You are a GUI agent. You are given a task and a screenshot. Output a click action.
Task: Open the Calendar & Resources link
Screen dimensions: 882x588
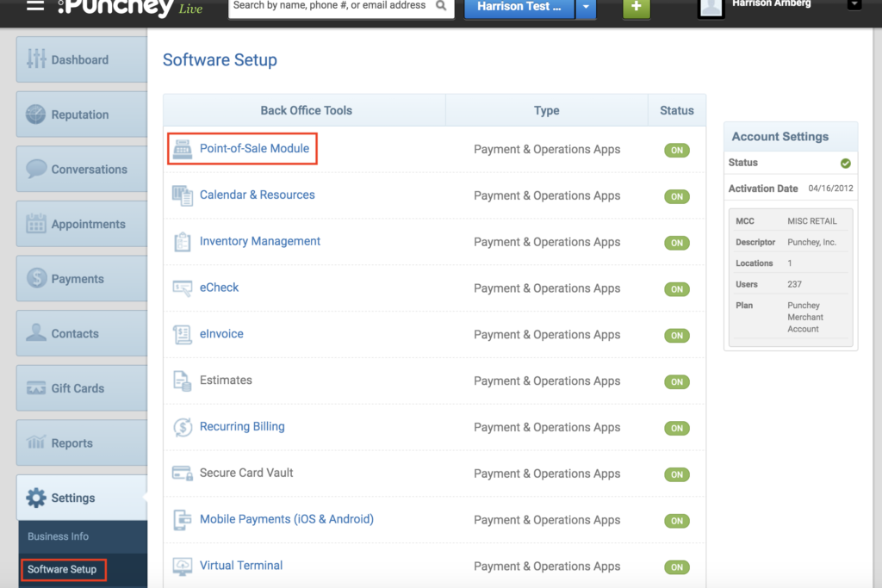click(257, 195)
